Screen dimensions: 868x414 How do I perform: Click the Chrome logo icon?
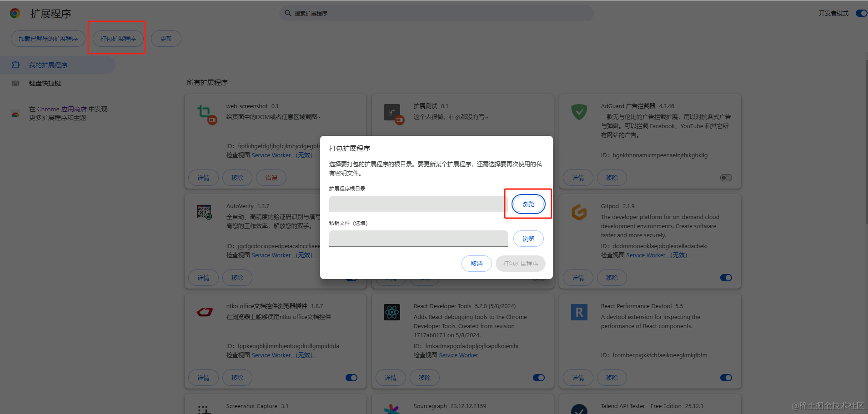15,14
